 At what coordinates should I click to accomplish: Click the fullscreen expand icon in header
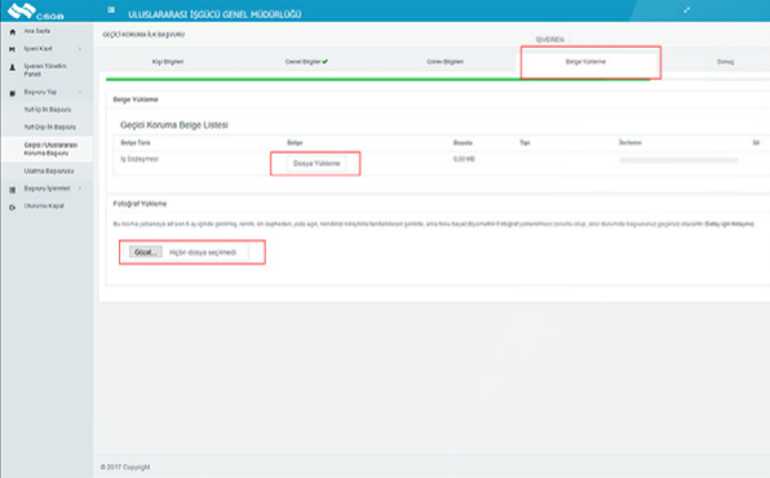click(x=686, y=10)
